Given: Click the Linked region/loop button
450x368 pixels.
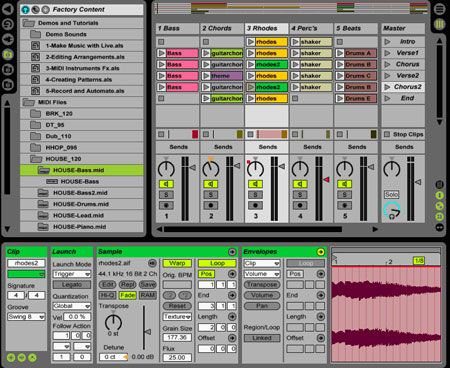Looking at the screenshot, I should coord(262,338).
